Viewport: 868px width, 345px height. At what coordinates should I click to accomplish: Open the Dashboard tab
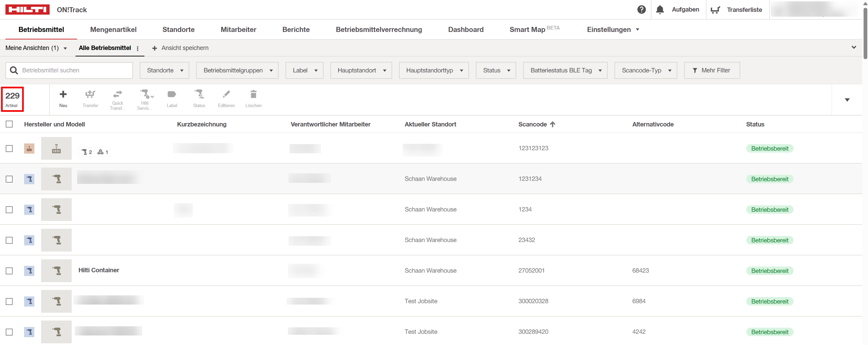(x=466, y=30)
